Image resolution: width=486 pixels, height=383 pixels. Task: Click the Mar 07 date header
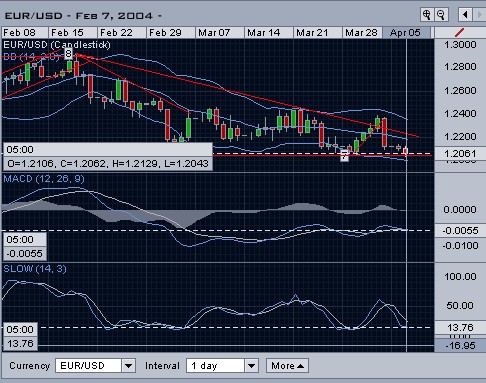coord(220,33)
